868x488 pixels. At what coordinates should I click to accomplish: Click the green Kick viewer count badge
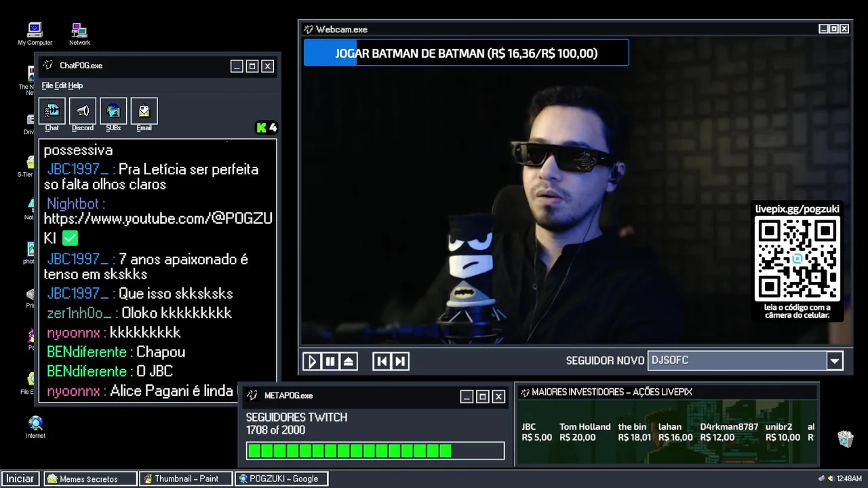266,127
